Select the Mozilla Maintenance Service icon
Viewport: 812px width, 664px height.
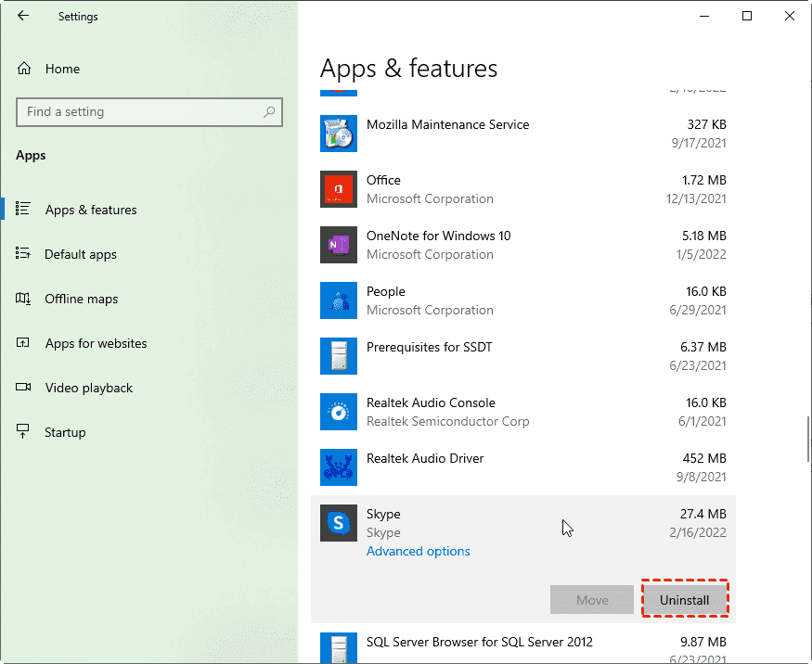338,134
